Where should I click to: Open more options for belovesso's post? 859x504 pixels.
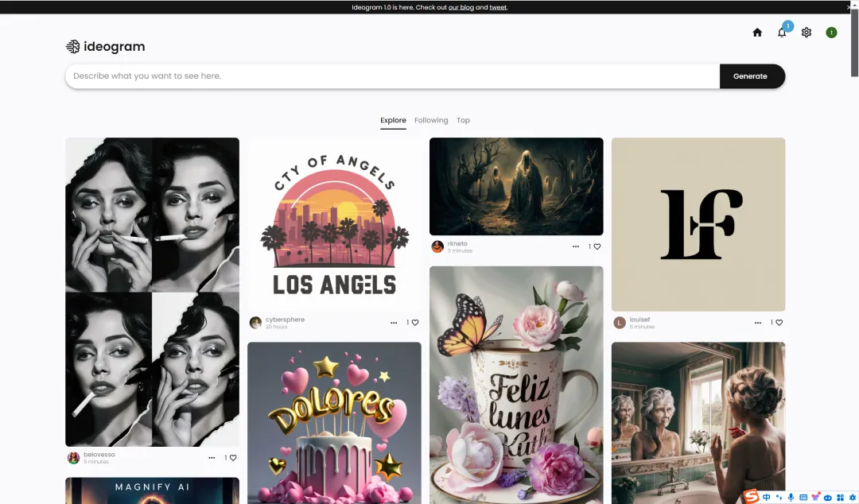[x=212, y=458]
